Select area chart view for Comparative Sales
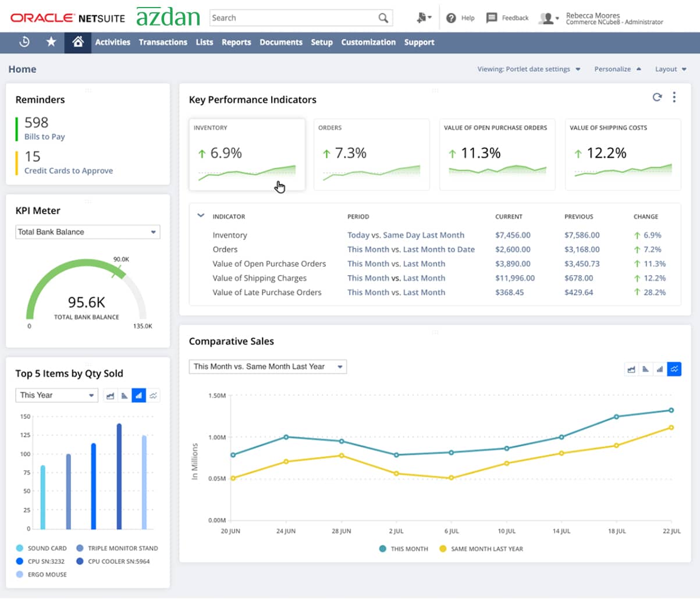Image resolution: width=700 pixels, height=601 pixels. [x=631, y=369]
